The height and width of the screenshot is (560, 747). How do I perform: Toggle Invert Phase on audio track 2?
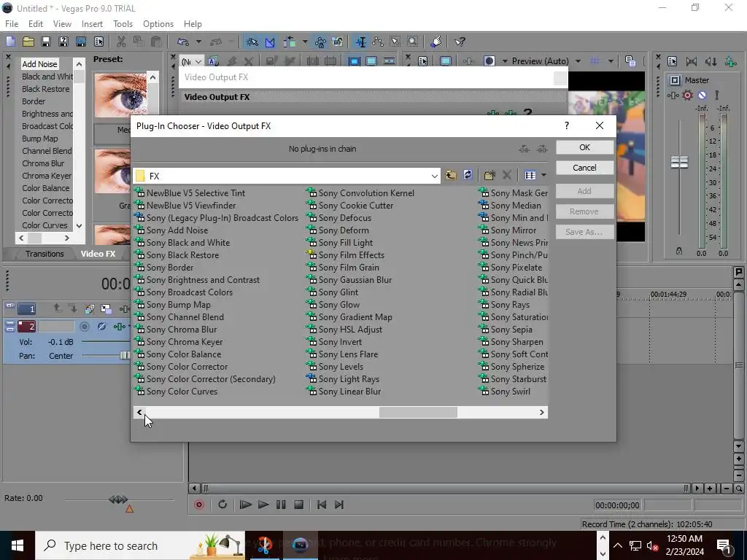pos(101,326)
